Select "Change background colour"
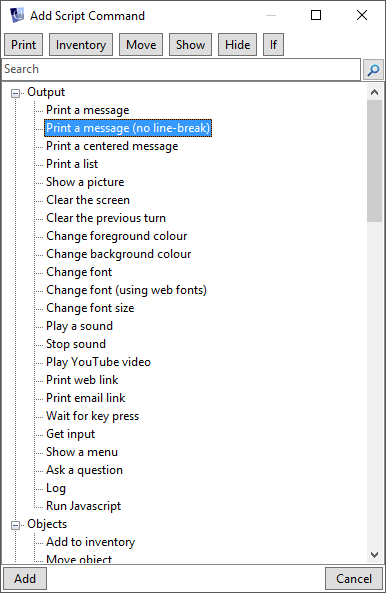This screenshot has width=386, height=593. tap(118, 254)
